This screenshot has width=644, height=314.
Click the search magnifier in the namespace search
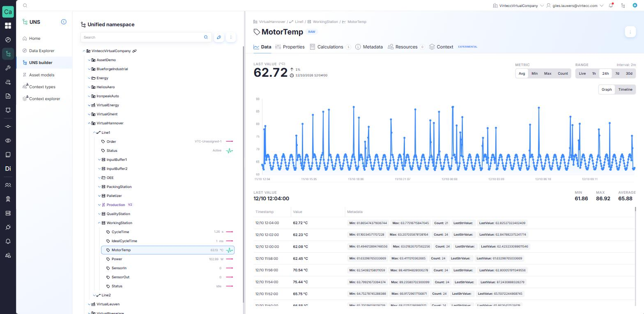click(x=206, y=37)
